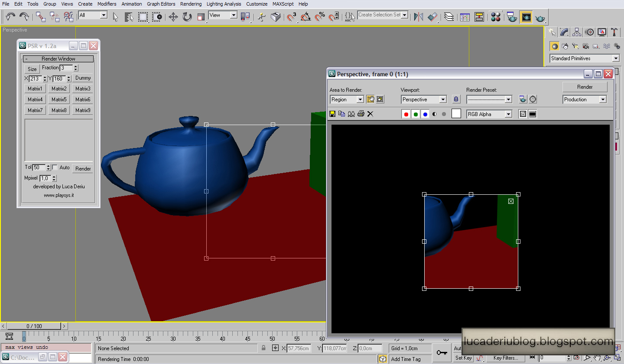624x364 pixels.
Task: Click the Fraction spinner arrows
Action: (x=76, y=68)
